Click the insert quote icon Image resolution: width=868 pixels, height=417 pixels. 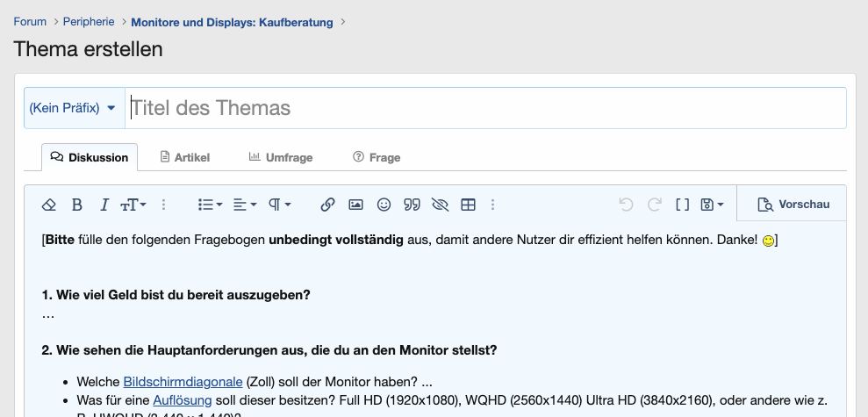coord(412,205)
